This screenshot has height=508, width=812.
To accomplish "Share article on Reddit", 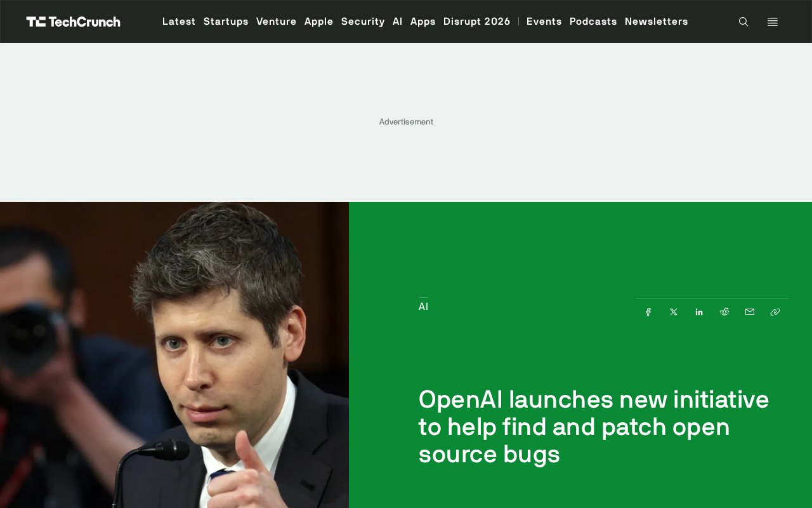I will (x=724, y=312).
